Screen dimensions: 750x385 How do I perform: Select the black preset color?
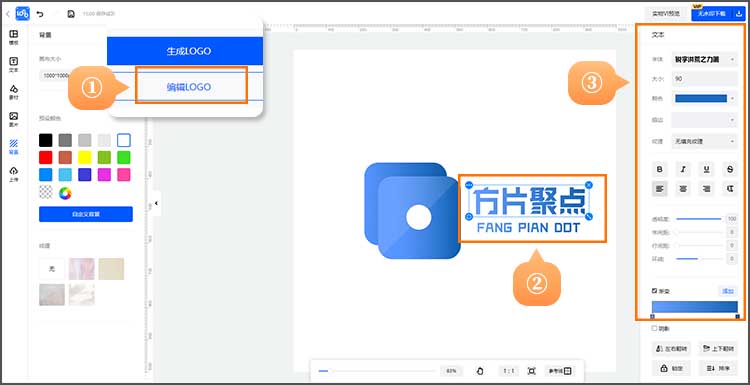(45, 140)
